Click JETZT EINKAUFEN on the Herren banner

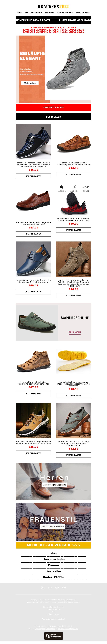(54, 485)
